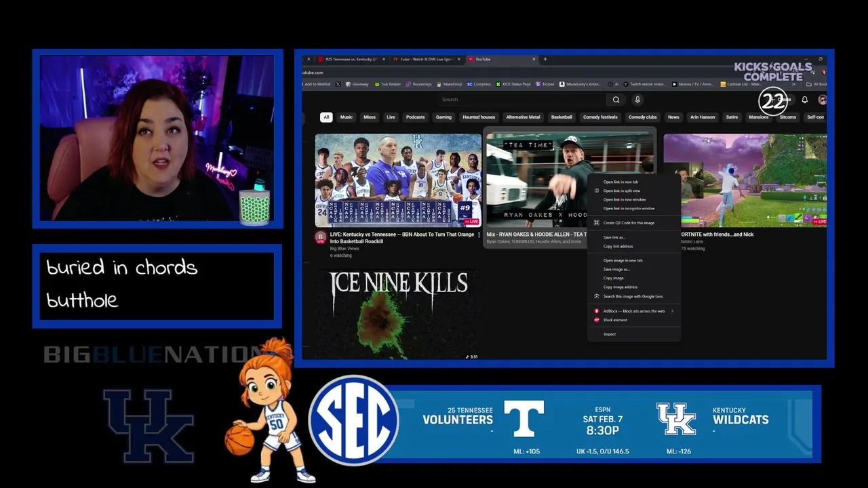Select the Comedy clubs chip
Screen dimensions: 868x488
[642, 117]
